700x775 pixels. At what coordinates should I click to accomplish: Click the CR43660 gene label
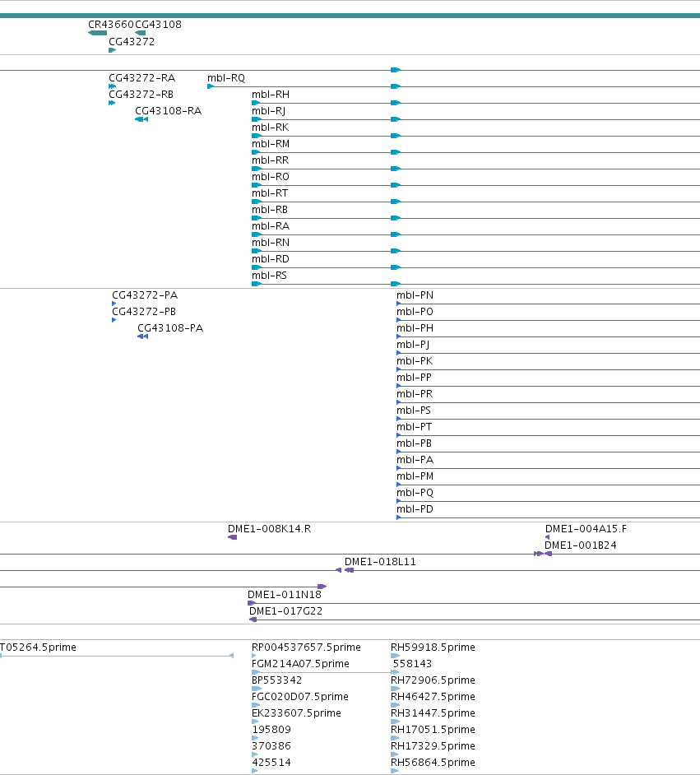(111, 24)
